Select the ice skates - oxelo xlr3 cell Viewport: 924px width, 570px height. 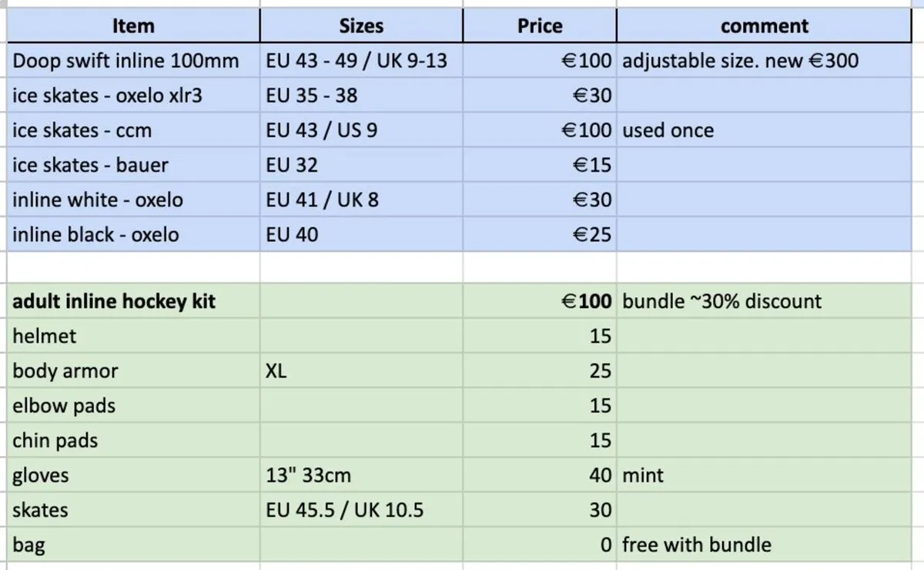pos(133,95)
